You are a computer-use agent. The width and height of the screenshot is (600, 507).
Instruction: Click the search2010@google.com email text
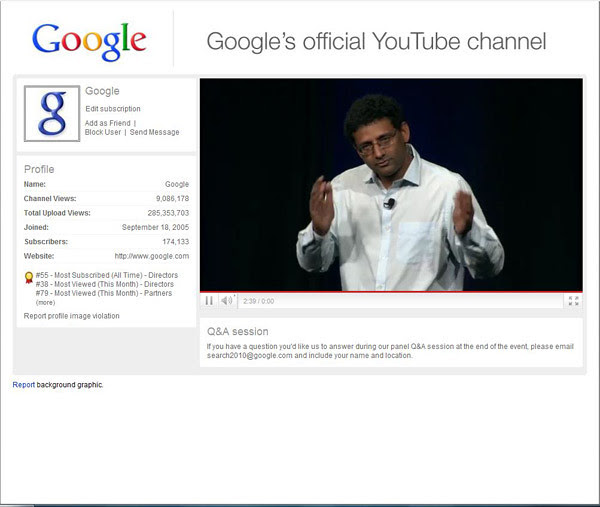tap(249, 355)
